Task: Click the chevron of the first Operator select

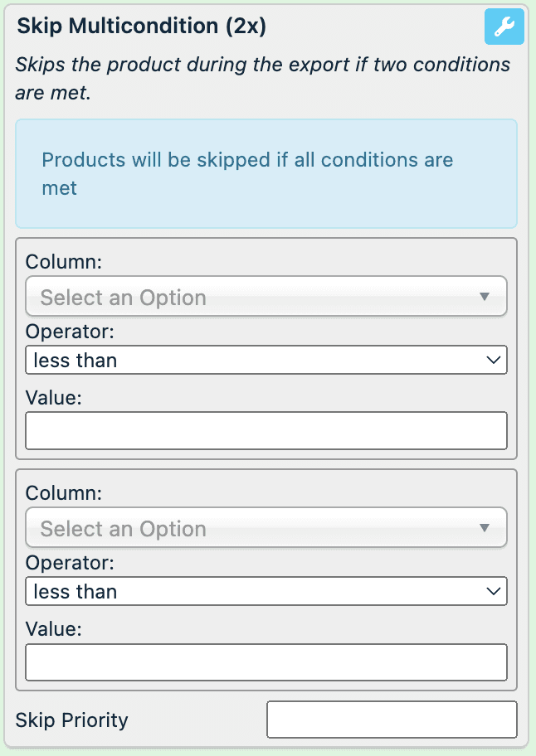Action: (x=494, y=361)
